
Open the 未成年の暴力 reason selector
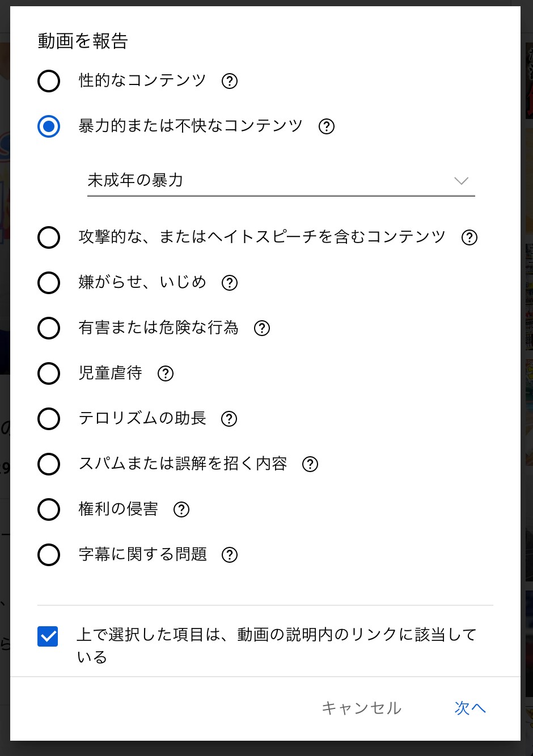[281, 181]
